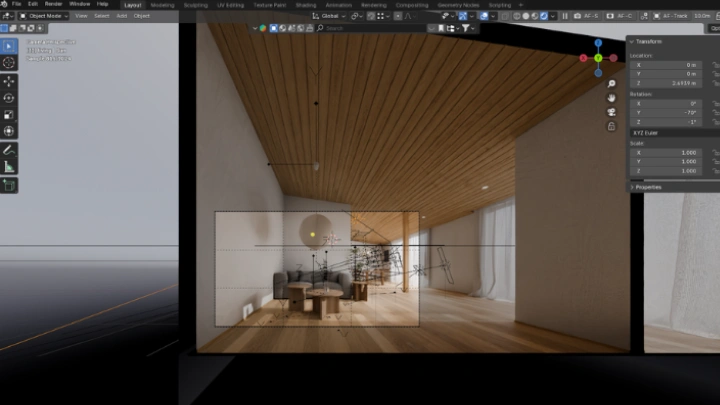Select the Add Cube tool
Screen dimensions: 720x405
point(9,186)
